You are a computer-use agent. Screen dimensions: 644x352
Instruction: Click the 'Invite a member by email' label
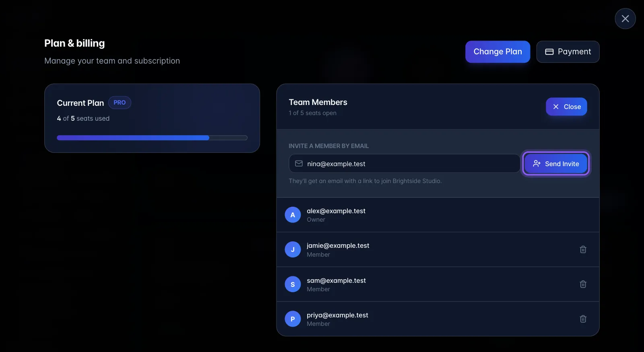pos(328,146)
